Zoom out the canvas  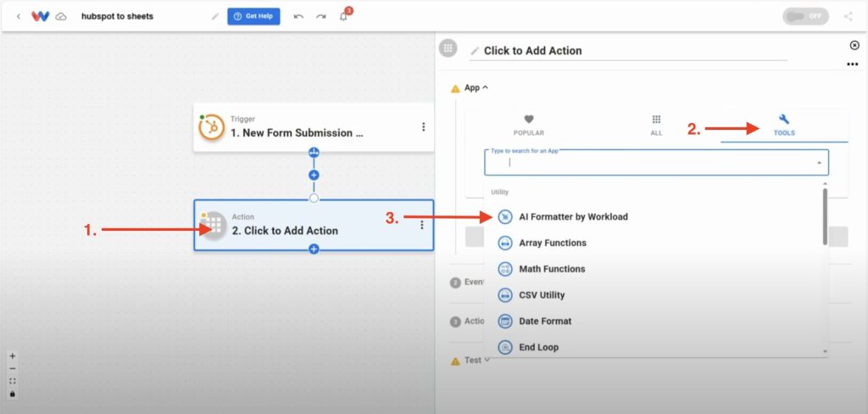[13, 369]
